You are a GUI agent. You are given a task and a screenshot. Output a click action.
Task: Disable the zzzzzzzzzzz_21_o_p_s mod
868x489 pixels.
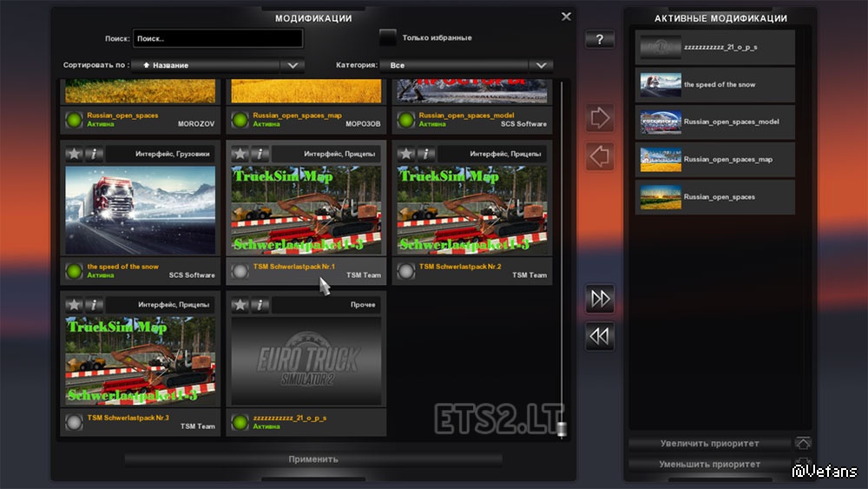[240, 422]
